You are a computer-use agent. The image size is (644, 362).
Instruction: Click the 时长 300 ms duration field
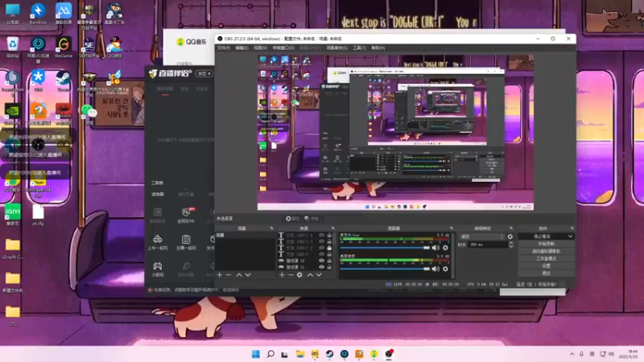coord(488,245)
